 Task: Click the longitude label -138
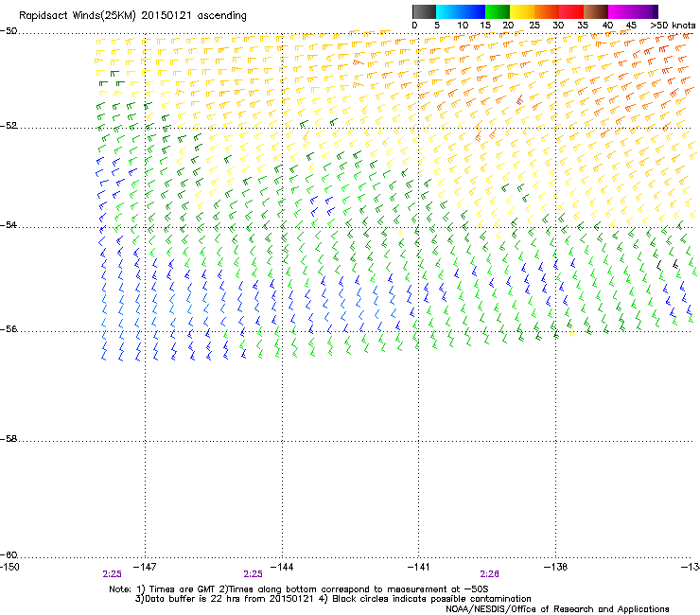555,567
